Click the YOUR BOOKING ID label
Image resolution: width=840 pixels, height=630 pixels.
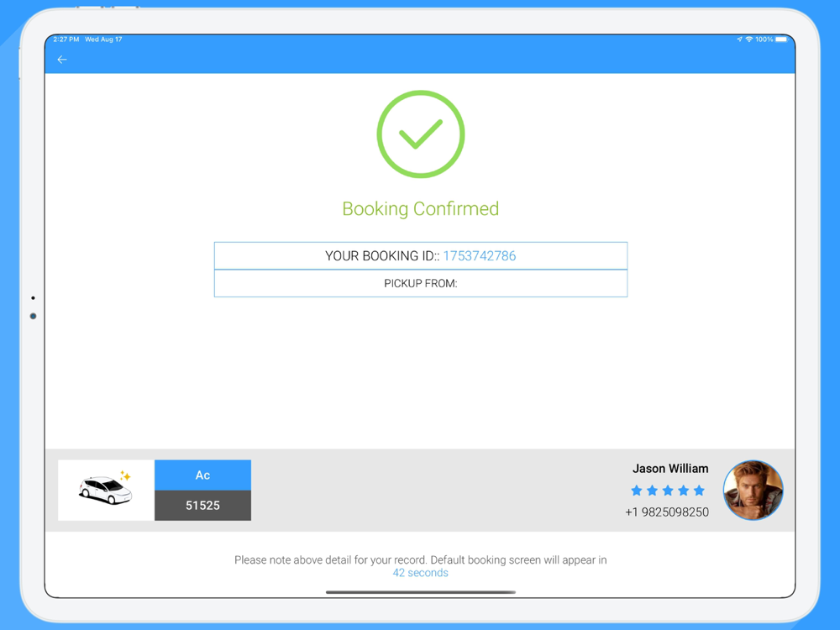click(382, 256)
